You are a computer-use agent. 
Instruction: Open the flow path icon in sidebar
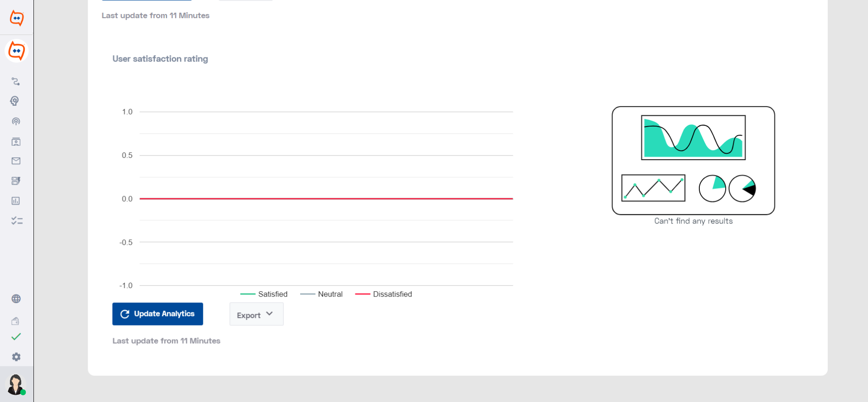click(x=16, y=81)
